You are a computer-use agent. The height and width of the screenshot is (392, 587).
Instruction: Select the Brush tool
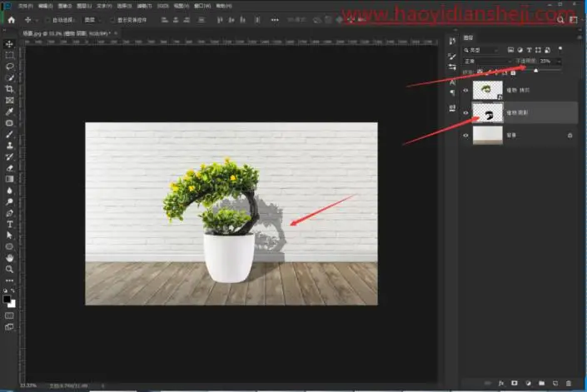pyautogui.click(x=9, y=134)
